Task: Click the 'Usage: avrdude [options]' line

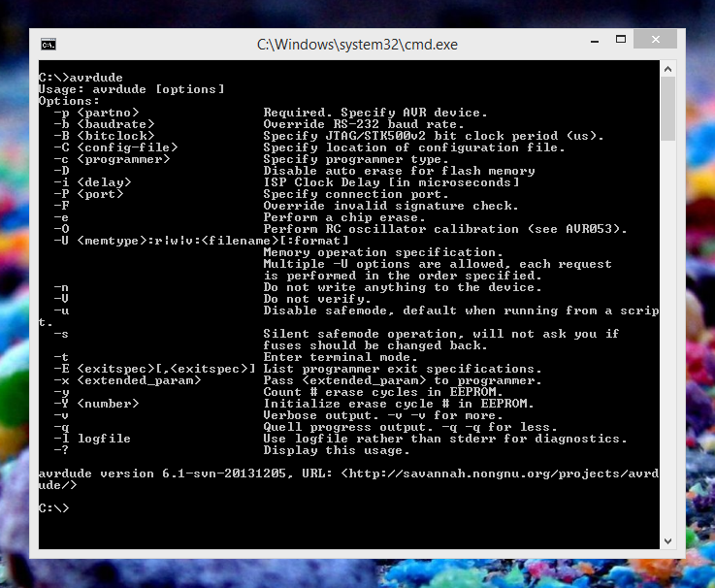Action: 131,89
